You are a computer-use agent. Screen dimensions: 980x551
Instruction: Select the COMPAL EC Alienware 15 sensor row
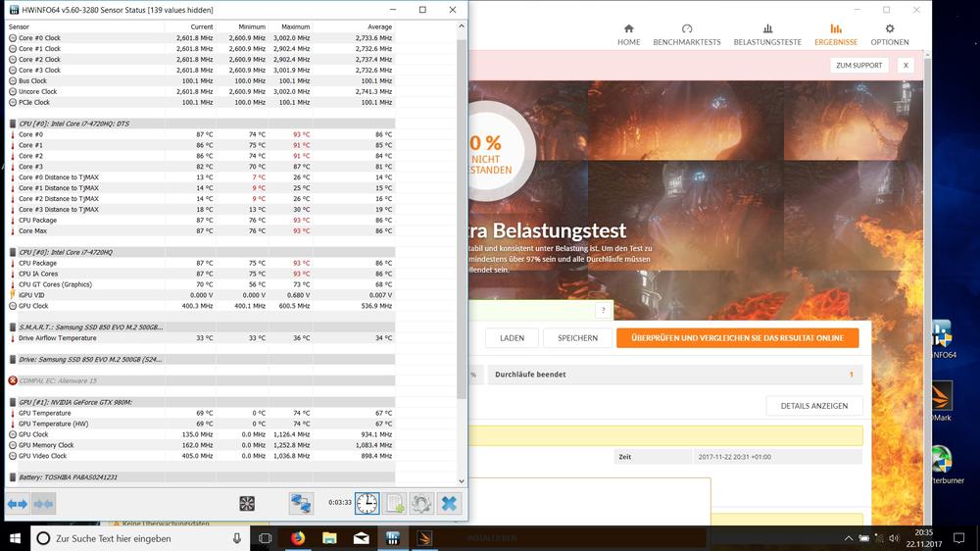point(59,380)
